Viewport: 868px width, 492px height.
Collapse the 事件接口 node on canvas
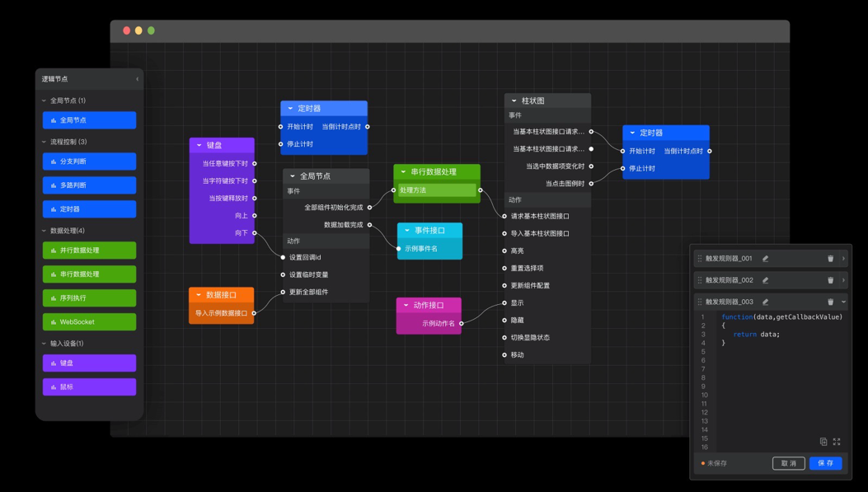(407, 231)
